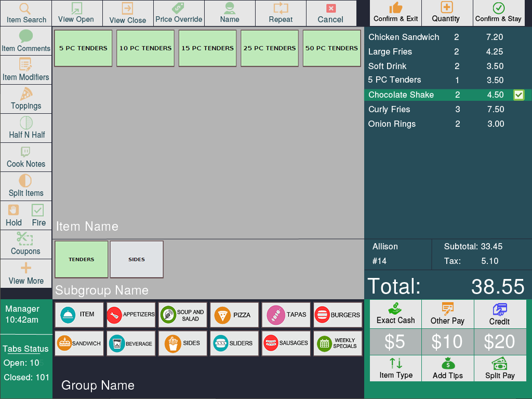Add 10 PC Tenders item
This screenshot has width=532, height=399.
point(145,48)
